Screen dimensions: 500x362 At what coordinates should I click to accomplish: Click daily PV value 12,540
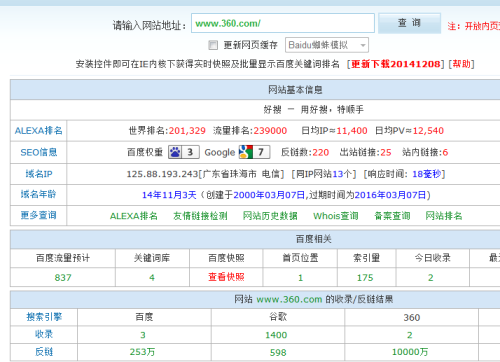click(428, 131)
